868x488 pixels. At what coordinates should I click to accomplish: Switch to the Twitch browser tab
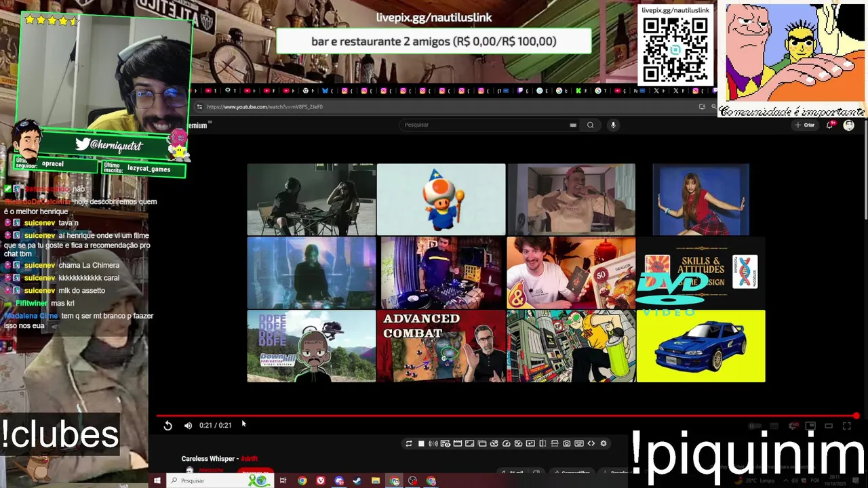(x=521, y=91)
